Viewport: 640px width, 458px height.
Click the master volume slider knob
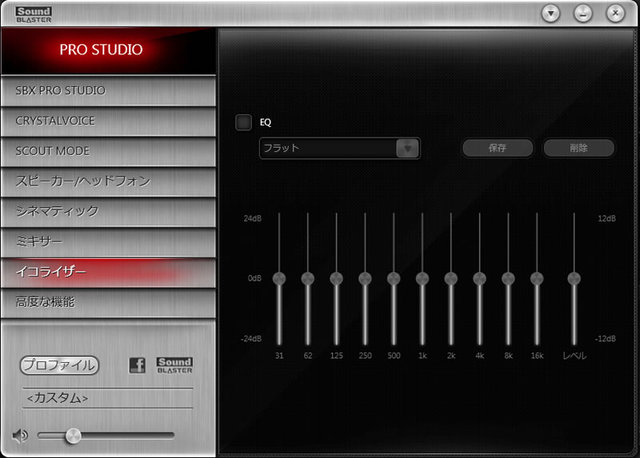(x=73, y=436)
